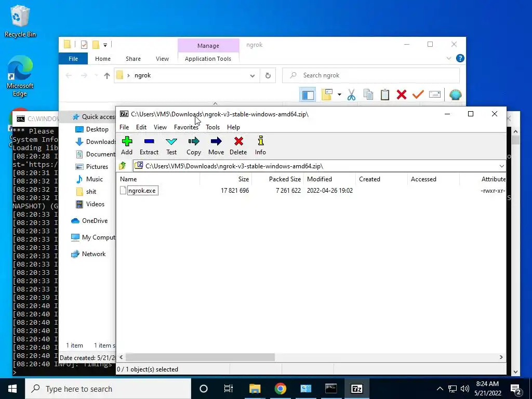Open the View menu in 7-Zip
The height and width of the screenshot is (399, 532).
click(160, 127)
